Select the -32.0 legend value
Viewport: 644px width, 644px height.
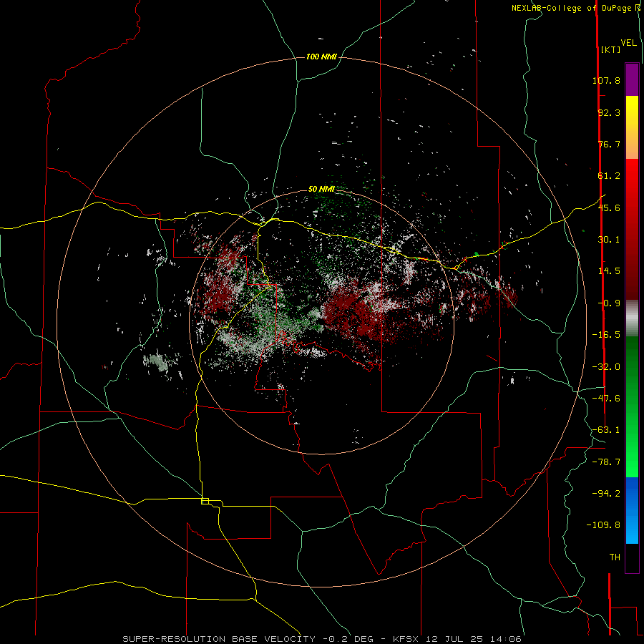coord(606,367)
